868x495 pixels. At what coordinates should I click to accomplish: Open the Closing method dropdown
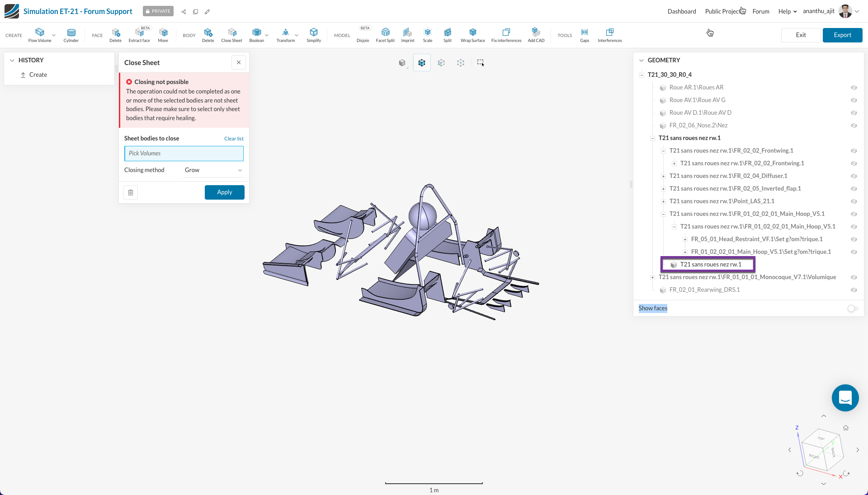(x=212, y=170)
